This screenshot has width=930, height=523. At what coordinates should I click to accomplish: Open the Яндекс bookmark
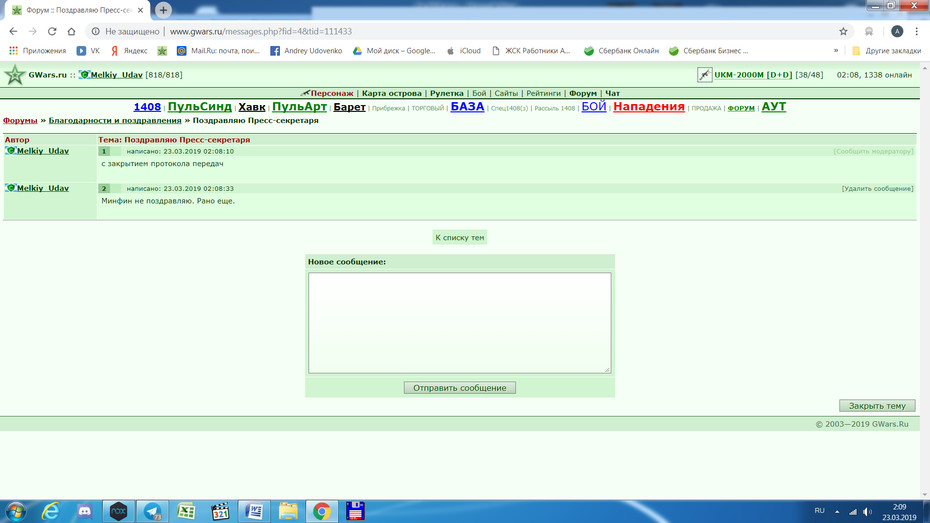coord(129,51)
